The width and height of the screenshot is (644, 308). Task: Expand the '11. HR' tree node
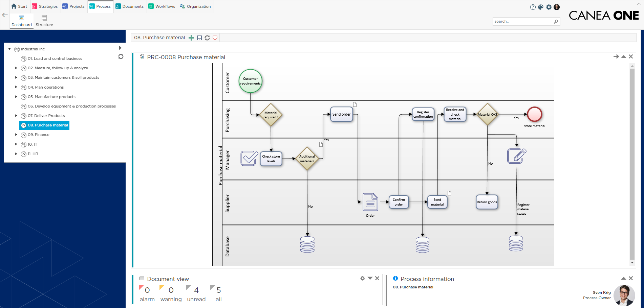pyautogui.click(x=16, y=154)
